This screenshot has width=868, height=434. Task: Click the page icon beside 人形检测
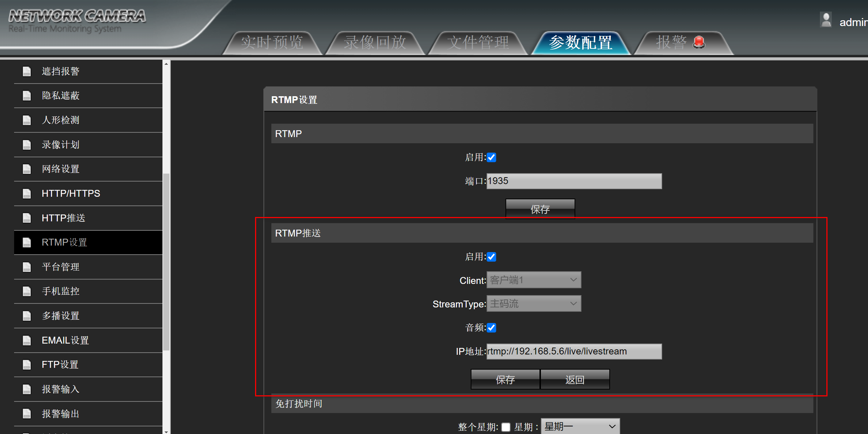[27, 120]
